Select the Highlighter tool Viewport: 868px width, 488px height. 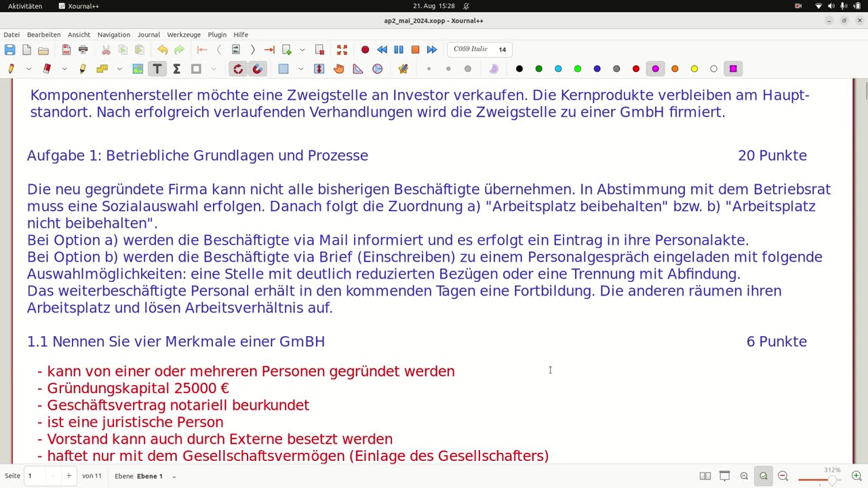pyautogui.click(x=83, y=68)
